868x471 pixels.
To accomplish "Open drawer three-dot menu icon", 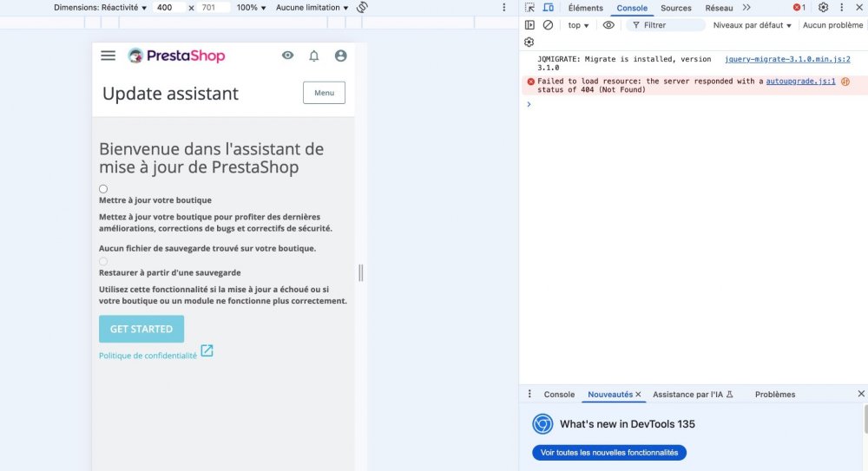I will click(529, 394).
